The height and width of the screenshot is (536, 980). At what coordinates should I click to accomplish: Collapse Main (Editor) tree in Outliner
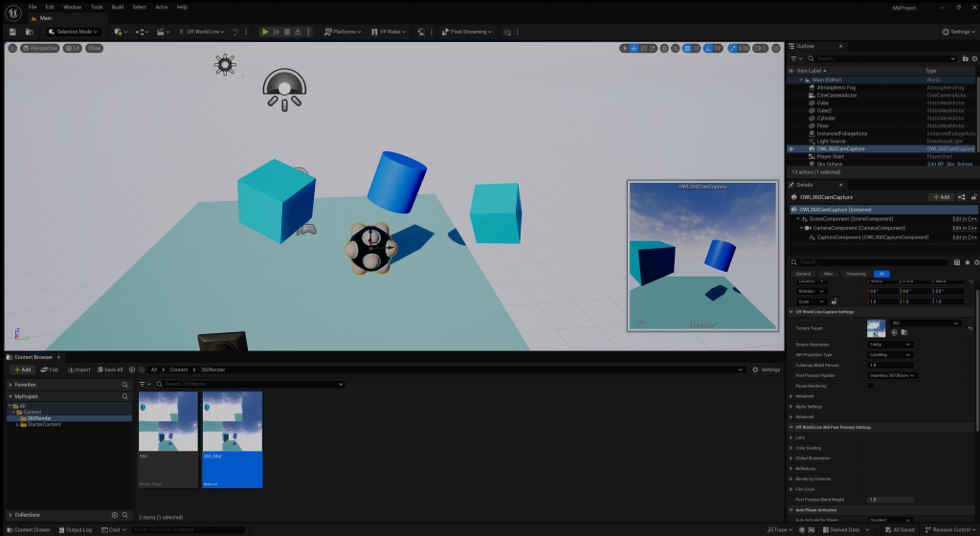(x=801, y=80)
